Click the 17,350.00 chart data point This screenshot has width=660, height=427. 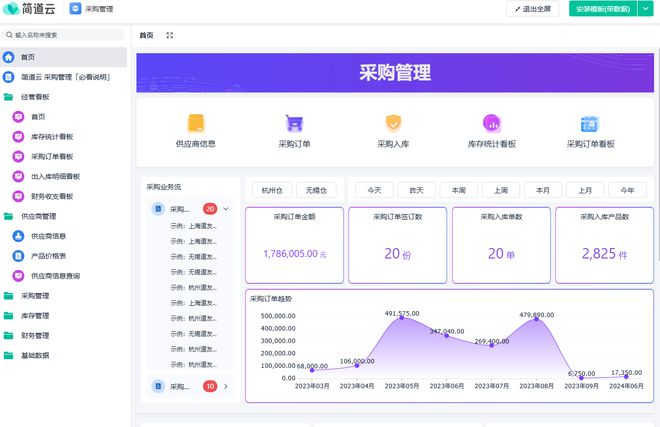point(626,376)
